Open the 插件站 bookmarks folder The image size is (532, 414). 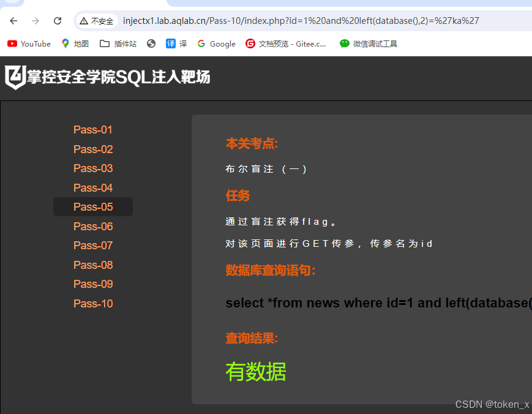(118, 43)
